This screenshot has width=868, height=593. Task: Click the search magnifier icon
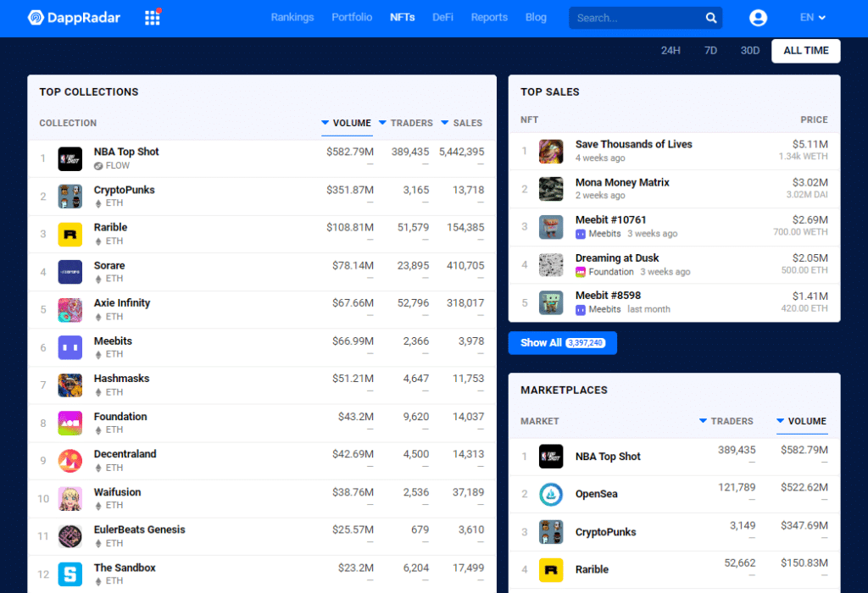click(711, 18)
